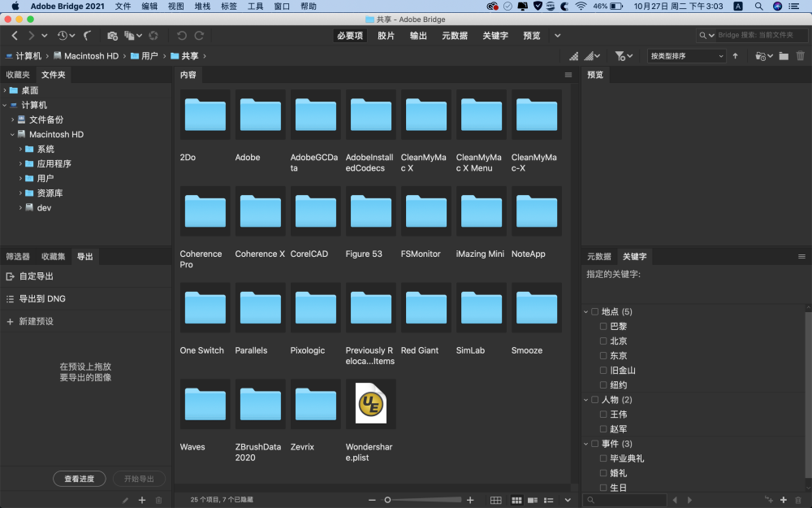Check the 纽约 keyword checkbox

coord(603,384)
